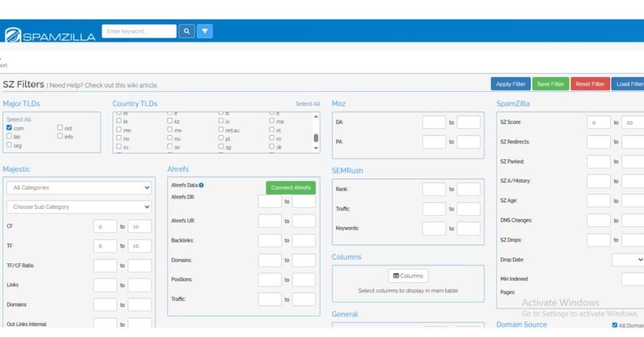Screen dimensions: 644x337
Task: Check the .biz TLD checkbox
Action: tap(9, 136)
